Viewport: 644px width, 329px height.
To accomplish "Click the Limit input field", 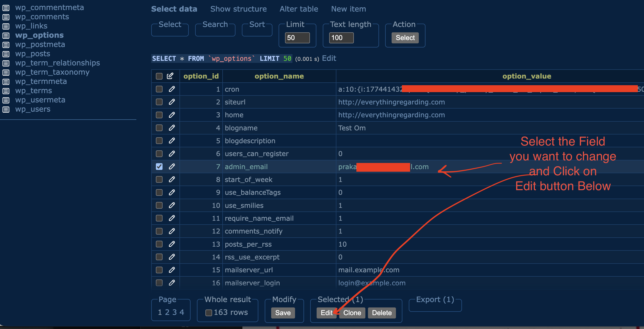I will (297, 38).
